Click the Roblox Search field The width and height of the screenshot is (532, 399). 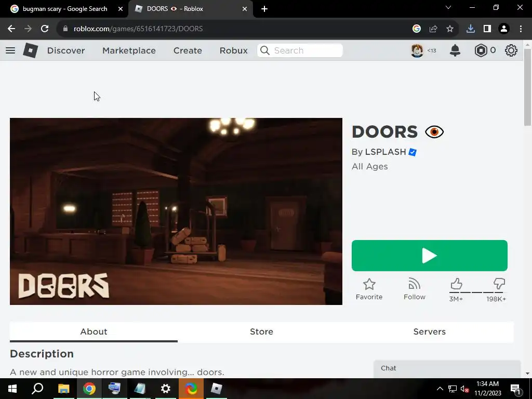tap(300, 50)
